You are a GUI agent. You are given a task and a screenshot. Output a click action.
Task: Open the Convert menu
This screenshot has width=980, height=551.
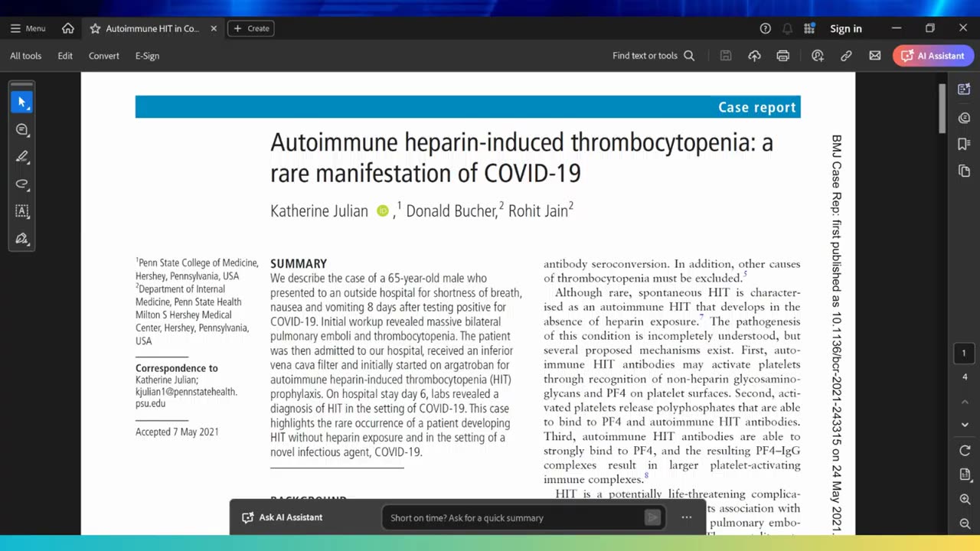coord(104,56)
